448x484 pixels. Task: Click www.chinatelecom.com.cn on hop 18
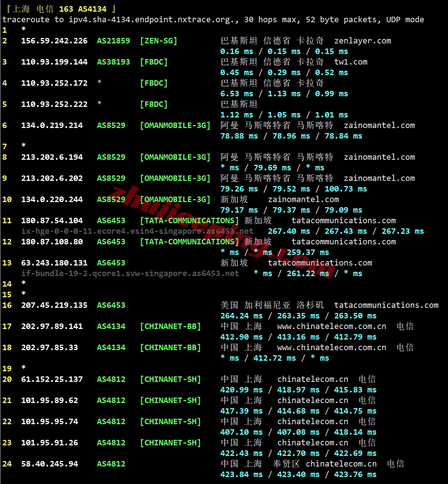tap(332, 348)
